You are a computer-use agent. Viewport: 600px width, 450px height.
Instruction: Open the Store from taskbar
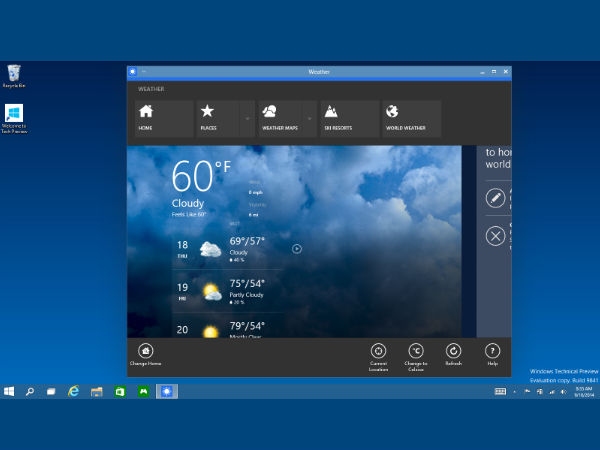coord(120,391)
